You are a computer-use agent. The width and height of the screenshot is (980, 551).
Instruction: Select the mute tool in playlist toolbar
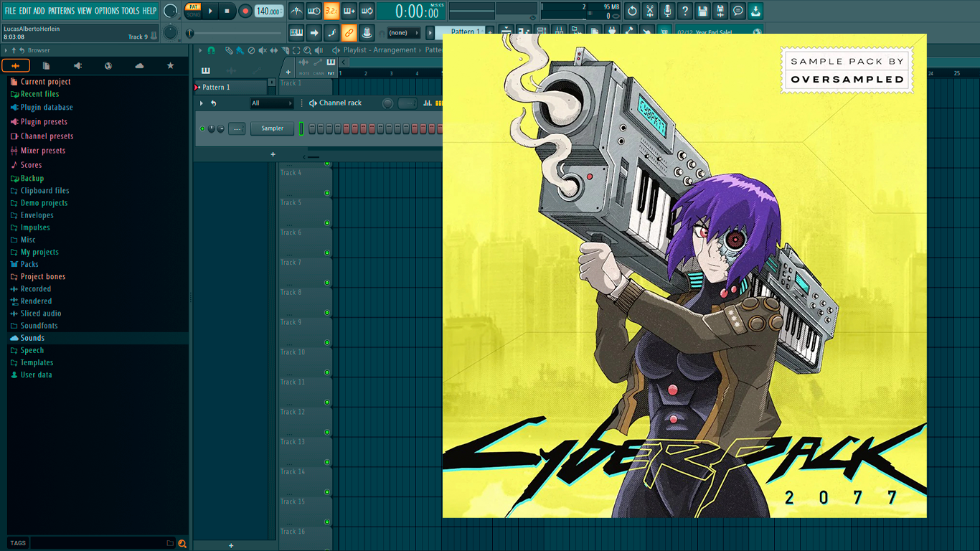click(262, 50)
